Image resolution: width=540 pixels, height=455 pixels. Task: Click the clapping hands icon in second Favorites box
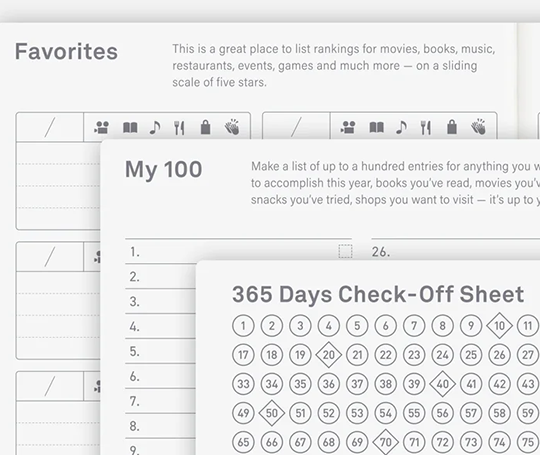pyautogui.click(x=479, y=127)
